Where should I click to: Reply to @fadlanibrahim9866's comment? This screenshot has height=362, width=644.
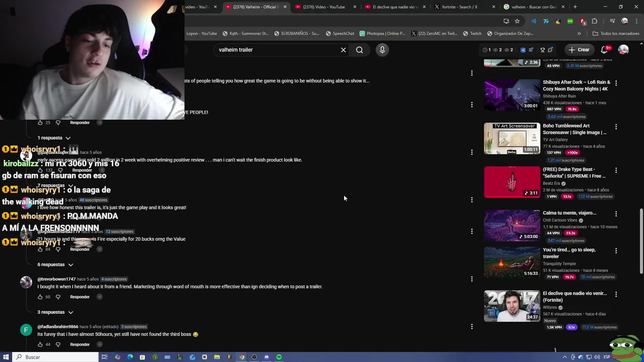[79, 344]
